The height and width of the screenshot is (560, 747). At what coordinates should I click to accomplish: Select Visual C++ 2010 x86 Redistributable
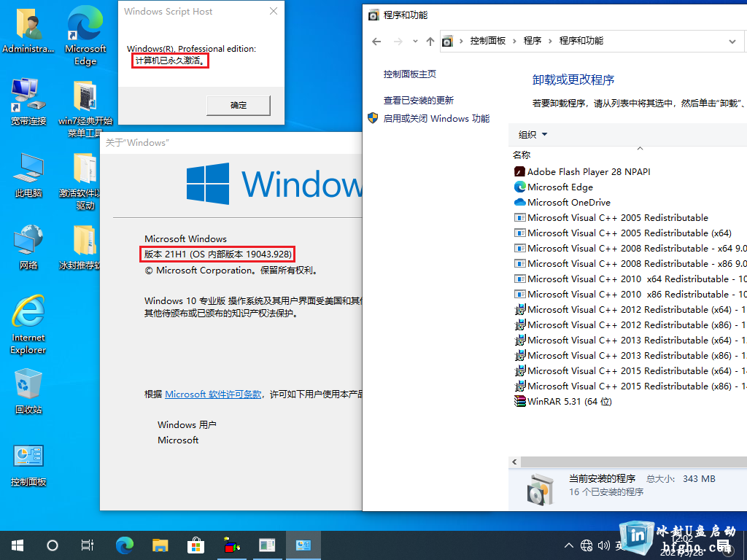coord(630,294)
